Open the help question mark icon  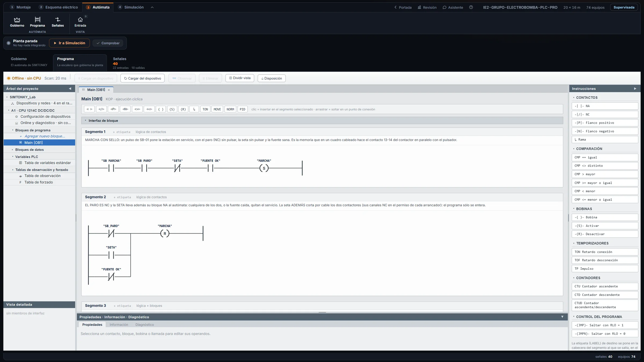click(x=471, y=7)
